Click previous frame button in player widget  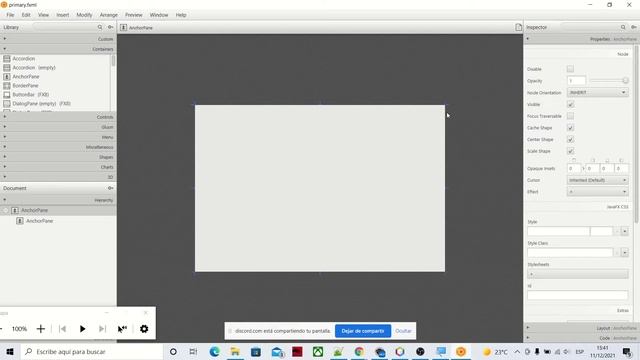pos(62,329)
